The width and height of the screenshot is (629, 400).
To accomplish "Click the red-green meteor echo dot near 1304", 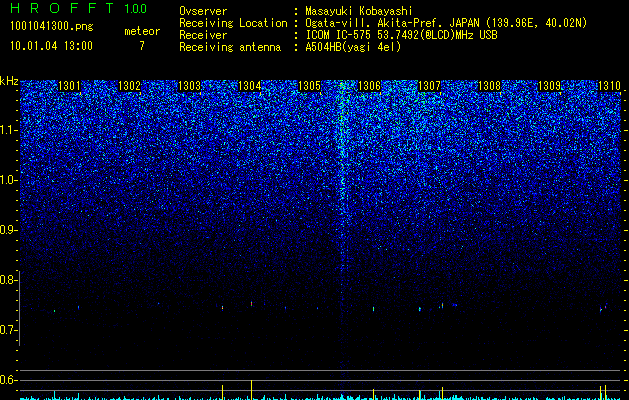I will coord(252,304).
